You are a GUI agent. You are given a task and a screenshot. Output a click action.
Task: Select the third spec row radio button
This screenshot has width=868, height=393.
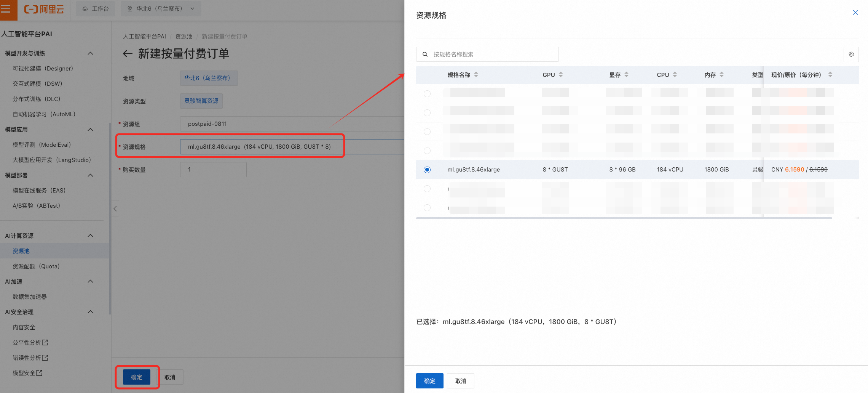(x=427, y=132)
